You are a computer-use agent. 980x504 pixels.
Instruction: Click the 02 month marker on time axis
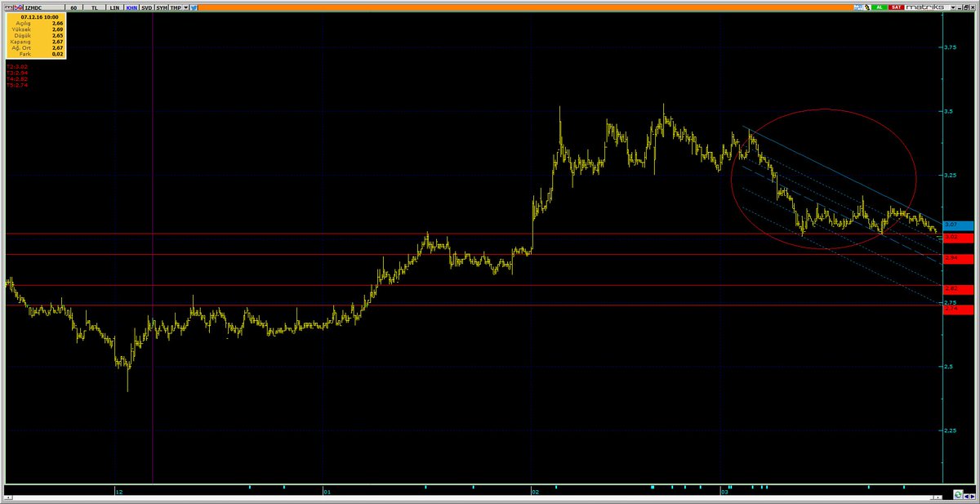click(x=534, y=493)
